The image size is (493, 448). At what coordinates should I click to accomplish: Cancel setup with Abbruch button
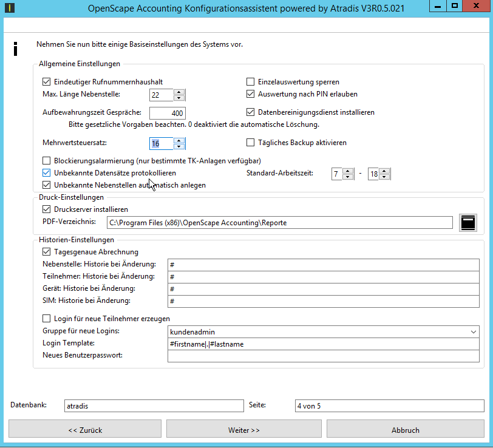point(406,429)
